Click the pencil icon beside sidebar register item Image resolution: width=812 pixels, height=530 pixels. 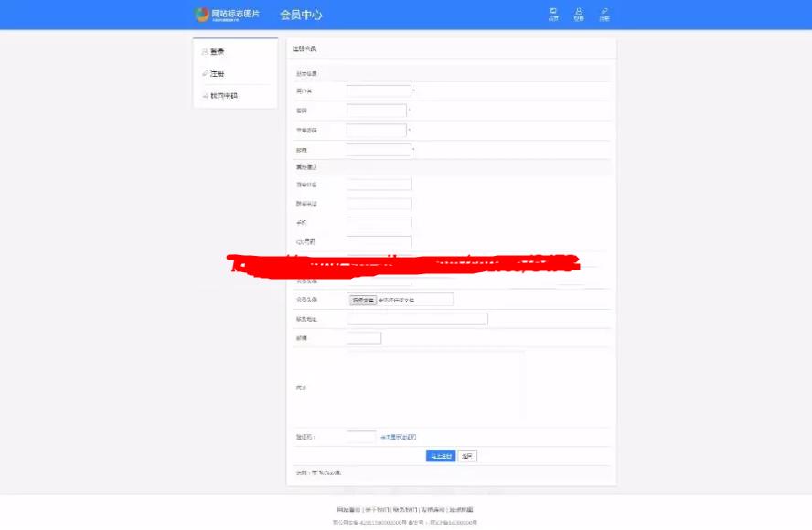pos(203,73)
